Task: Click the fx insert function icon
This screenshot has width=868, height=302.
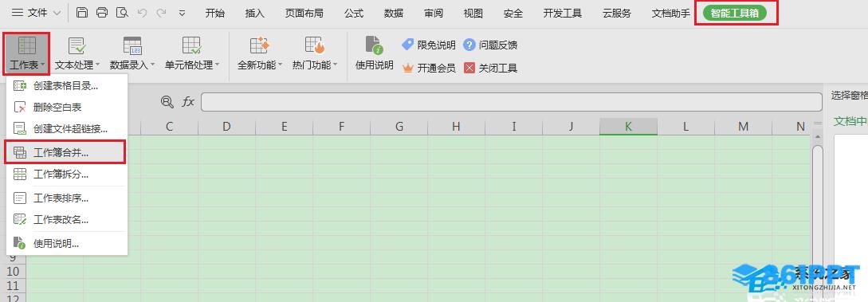Action: click(x=188, y=101)
